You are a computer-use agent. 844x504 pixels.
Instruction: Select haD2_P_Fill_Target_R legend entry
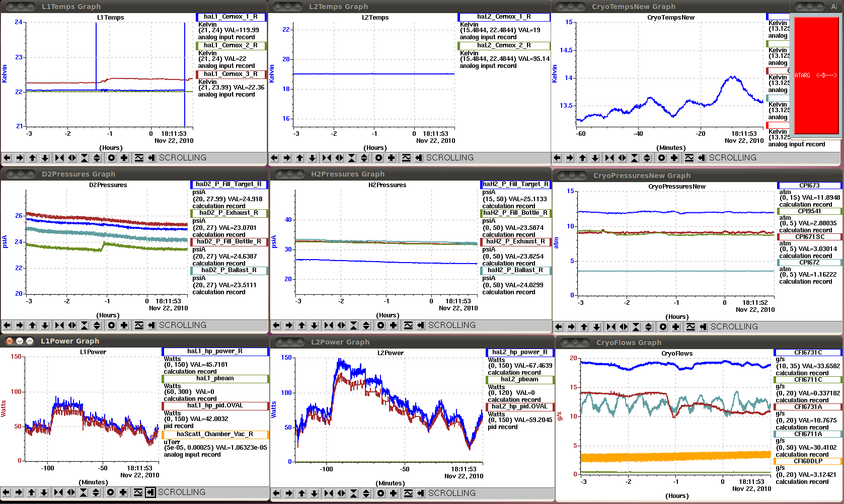[228, 184]
